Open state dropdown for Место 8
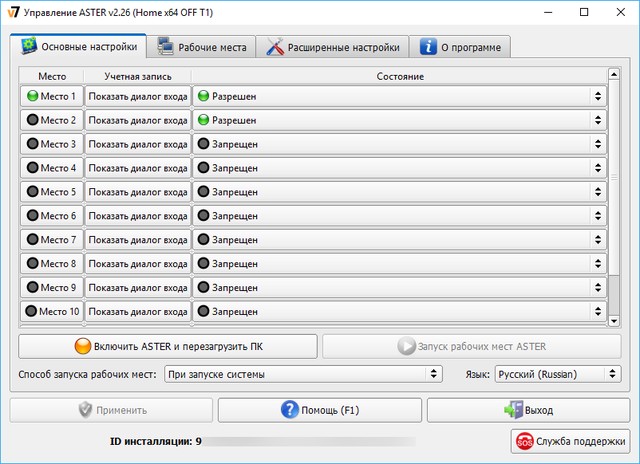Screen dimensions: 640x464 [x=400, y=264]
